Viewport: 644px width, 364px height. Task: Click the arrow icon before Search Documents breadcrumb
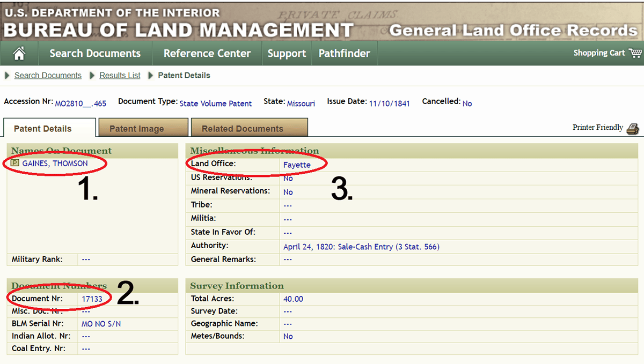(x=8, y=76)
